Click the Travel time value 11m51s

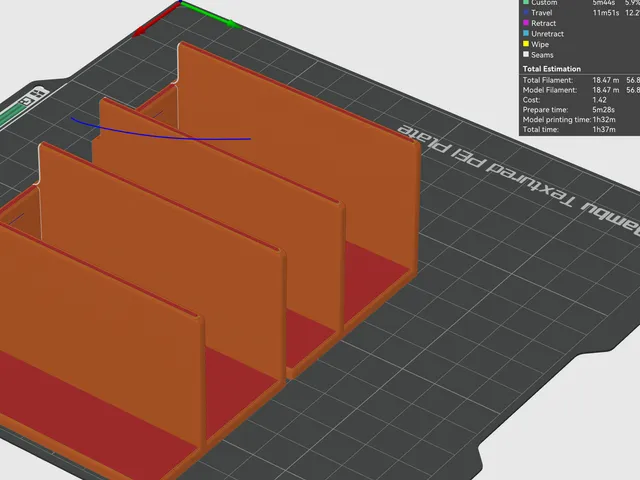coord(606,13)
